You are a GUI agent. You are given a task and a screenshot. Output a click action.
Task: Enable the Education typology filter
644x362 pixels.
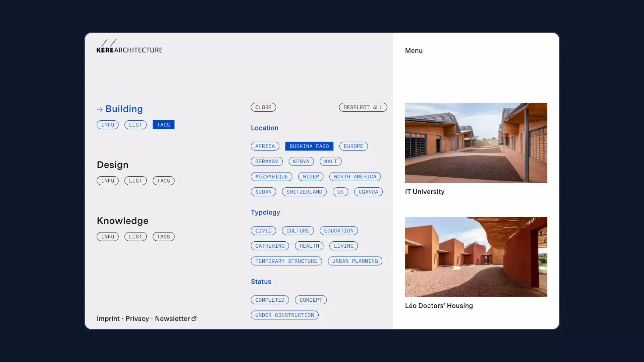click(338, 231)
